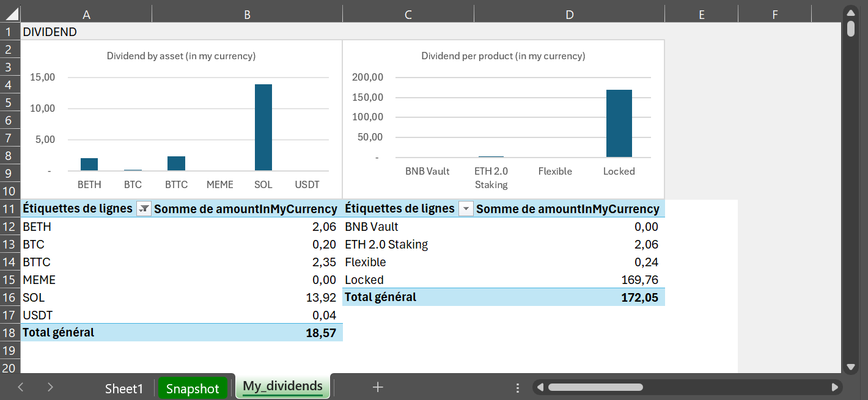Viewport: 868px width, 400px height.
Task: Click horizontal scrollbar left arrow
Action: (539, 387)
